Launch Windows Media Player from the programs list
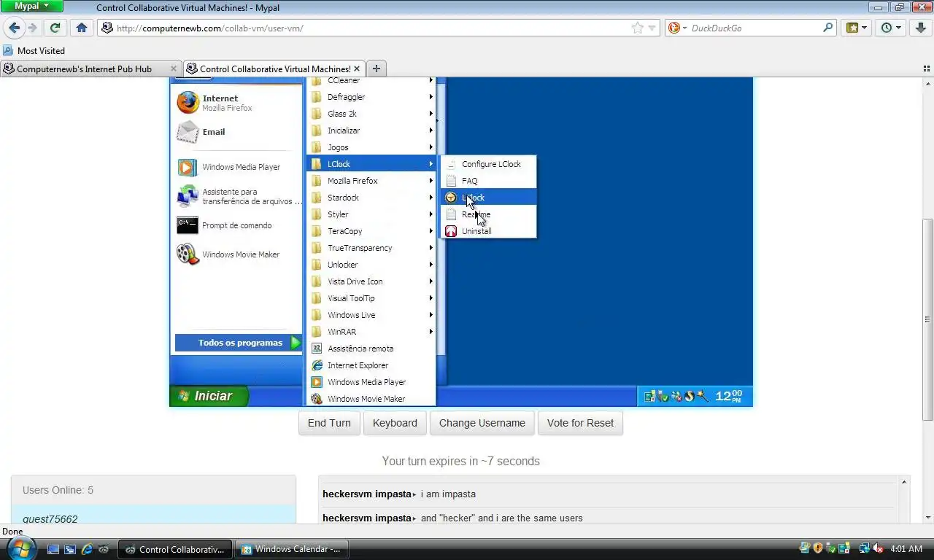Viewport: 934px width, 560px height. pyautogui.click(x=371, y=382)
